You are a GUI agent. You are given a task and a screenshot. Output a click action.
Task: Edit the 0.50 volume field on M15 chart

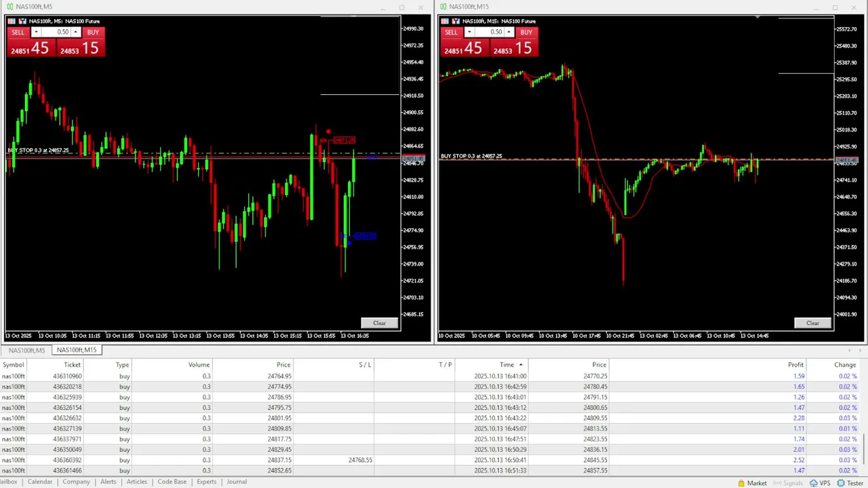pyautogui.click(x=489, y=32)
